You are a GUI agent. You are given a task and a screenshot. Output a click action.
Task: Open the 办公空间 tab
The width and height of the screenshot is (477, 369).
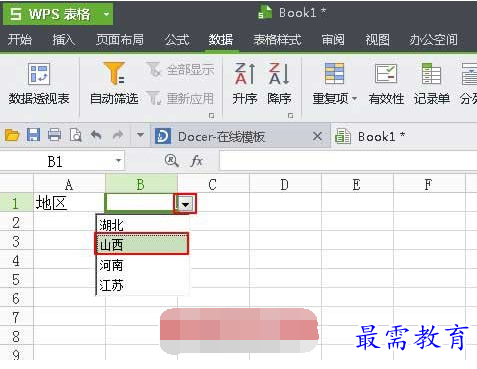click(433, 40)
